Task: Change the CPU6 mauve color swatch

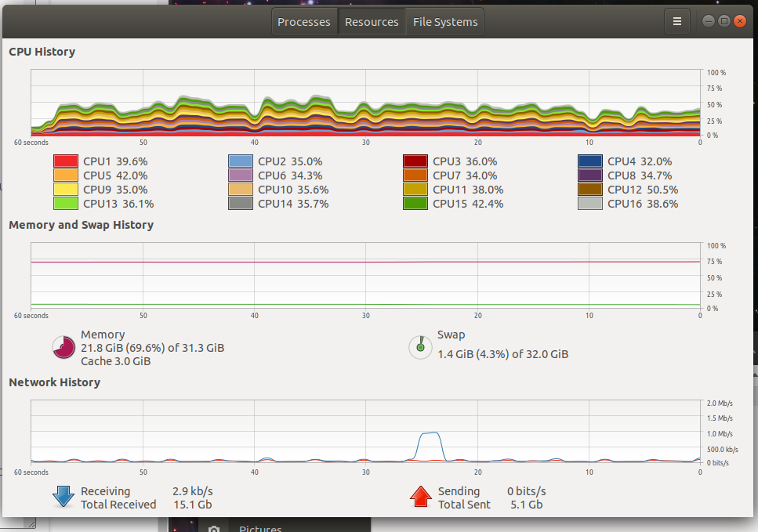Action: tap(241, 176)
